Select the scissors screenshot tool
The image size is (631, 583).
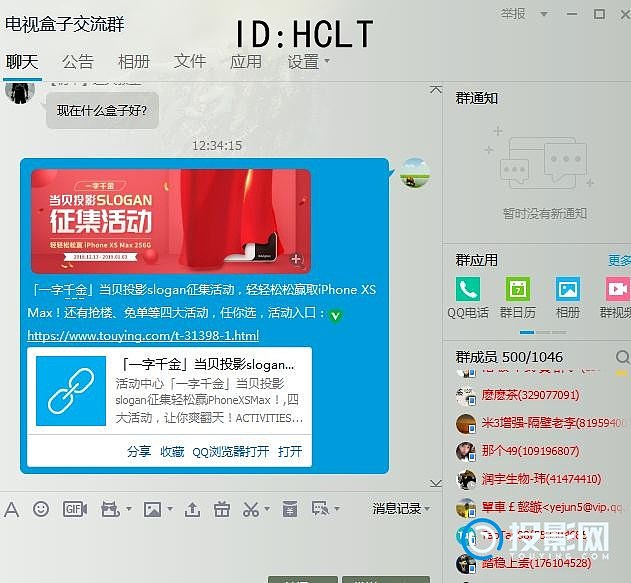(251, 509)
